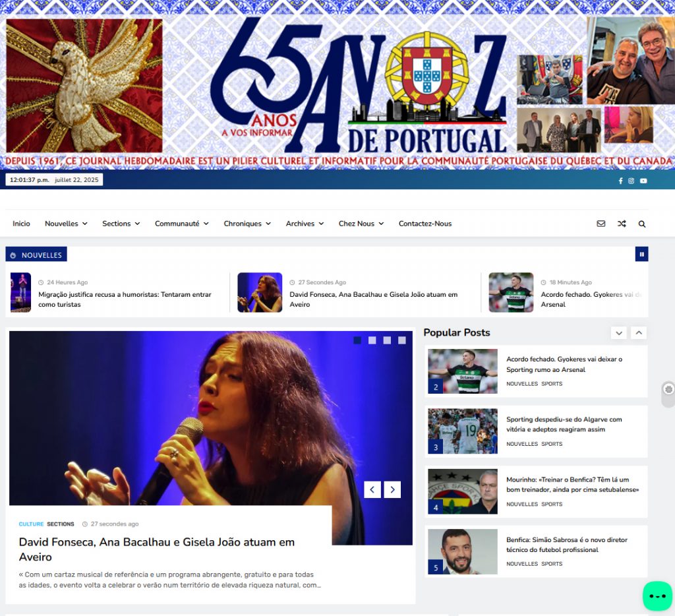Expand the Sections menu dropdown
This screenshot has height=616, width=675.
coord(121,224)
